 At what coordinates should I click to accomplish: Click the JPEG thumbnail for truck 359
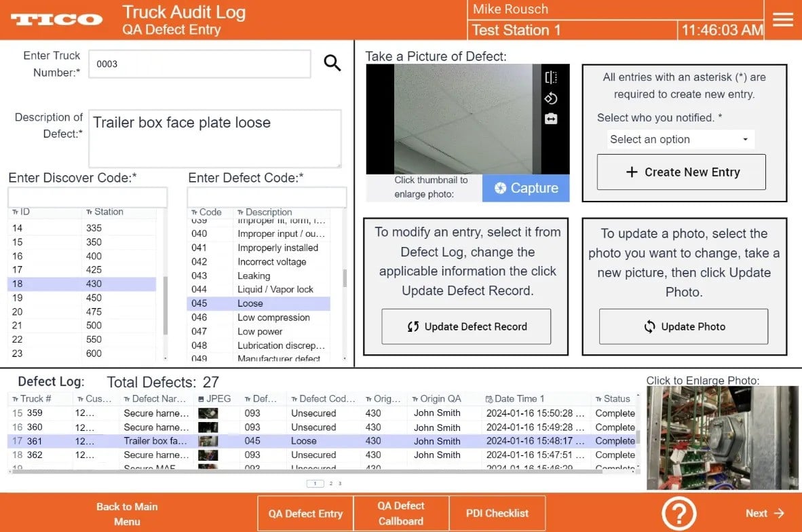point(208,413)
